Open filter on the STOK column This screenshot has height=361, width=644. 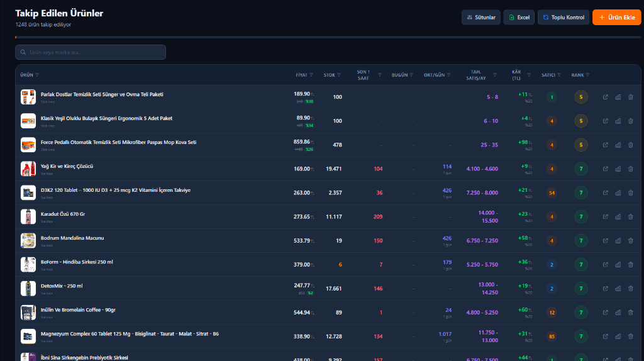(x=339, y=75)
